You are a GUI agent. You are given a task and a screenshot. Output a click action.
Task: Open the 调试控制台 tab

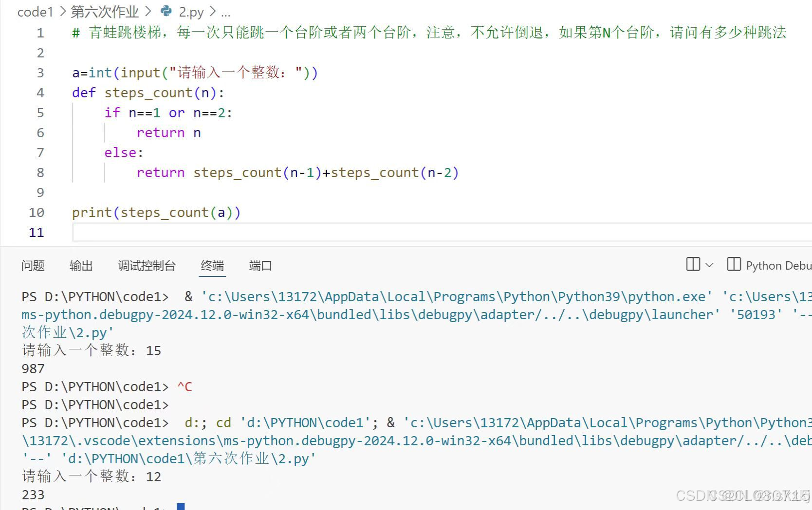[147, 266]
